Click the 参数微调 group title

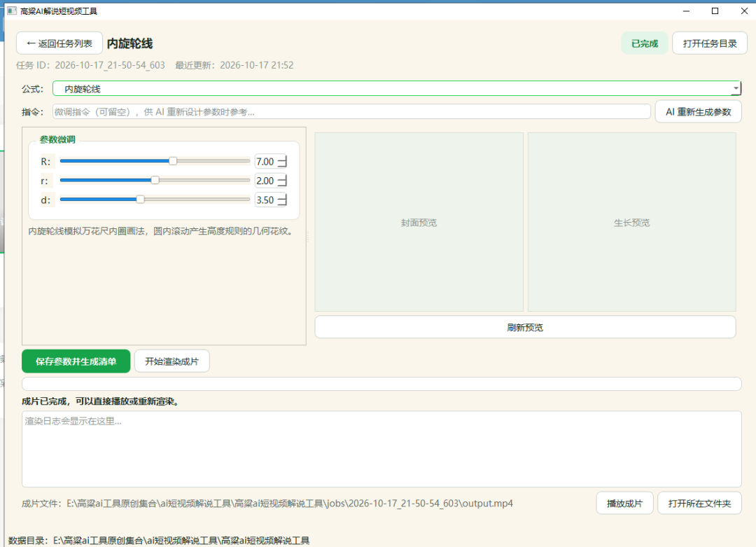pyautogui.click(x=57, y=139)
